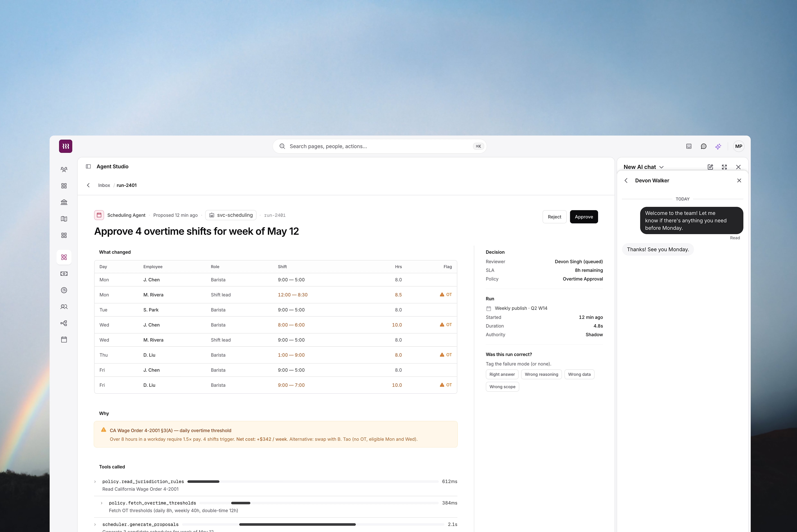Focus the Search pages, people, actions field
The height and width of the screenshot is (532, 797).
379,146
